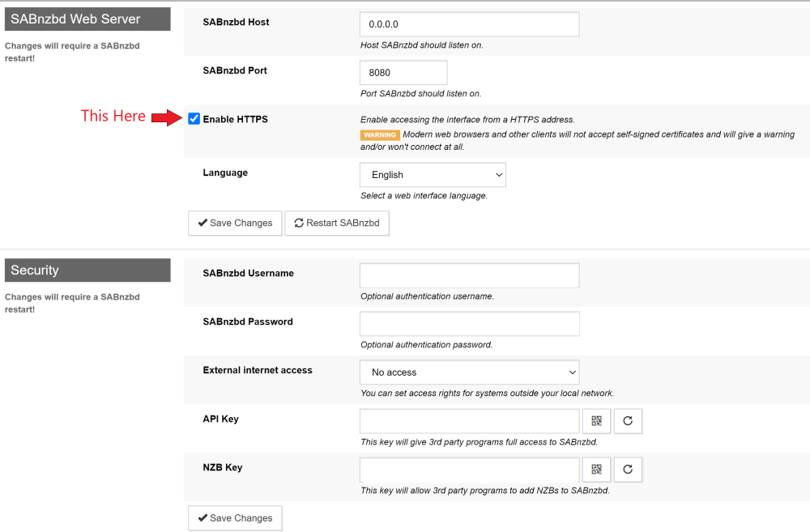Click the API Key label
810x532 pixels.
[220, 419]
